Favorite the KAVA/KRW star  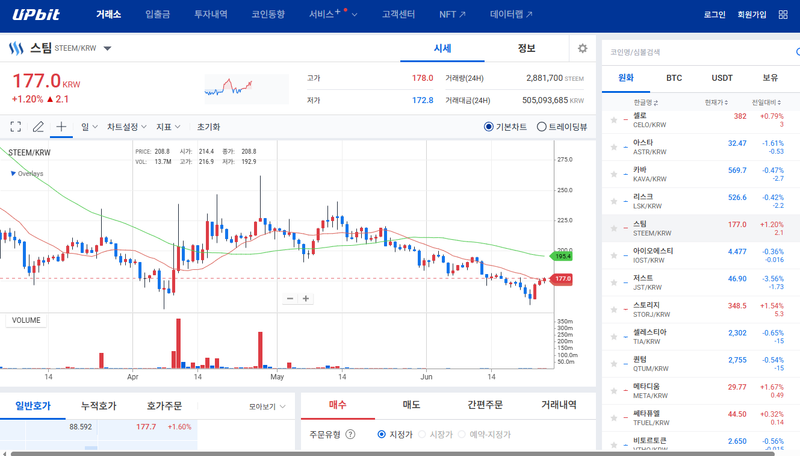click(614, 174)
